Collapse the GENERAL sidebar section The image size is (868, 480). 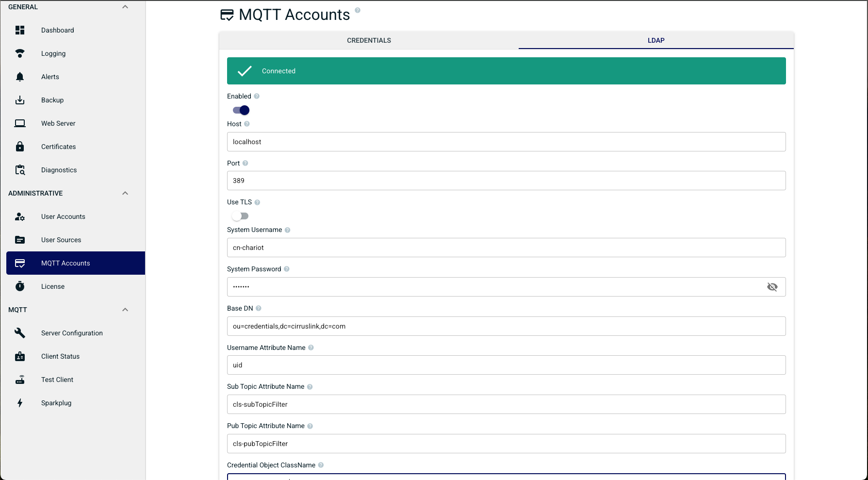pos(125,7)
